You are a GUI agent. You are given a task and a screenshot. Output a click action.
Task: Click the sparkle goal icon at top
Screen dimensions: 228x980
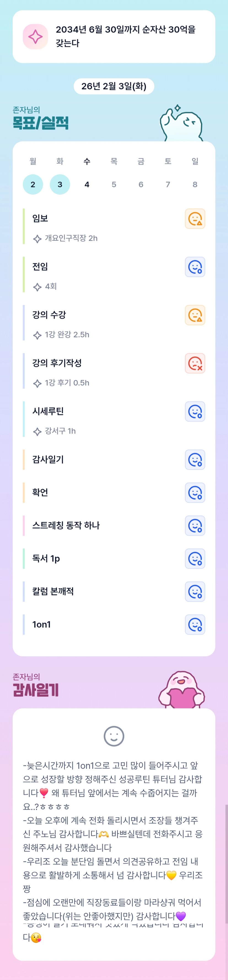35,36
